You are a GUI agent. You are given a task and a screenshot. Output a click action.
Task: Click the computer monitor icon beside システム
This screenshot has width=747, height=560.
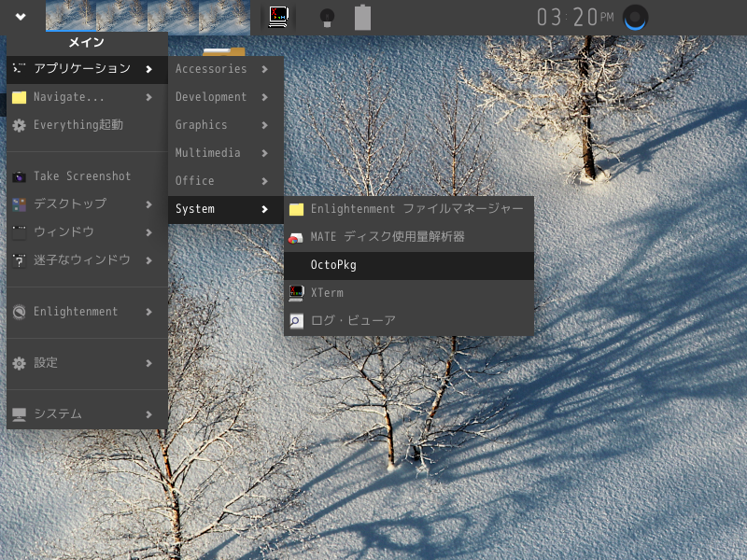(x=19, y=414)
